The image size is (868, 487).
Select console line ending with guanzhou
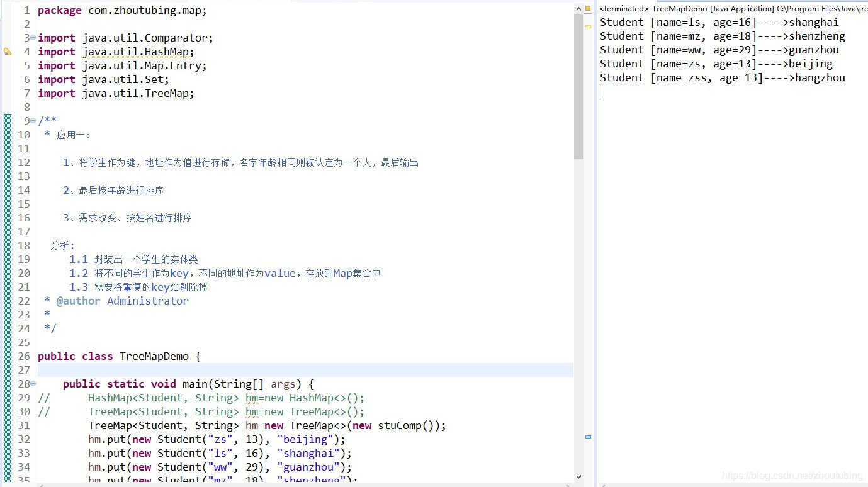(719, 50)
